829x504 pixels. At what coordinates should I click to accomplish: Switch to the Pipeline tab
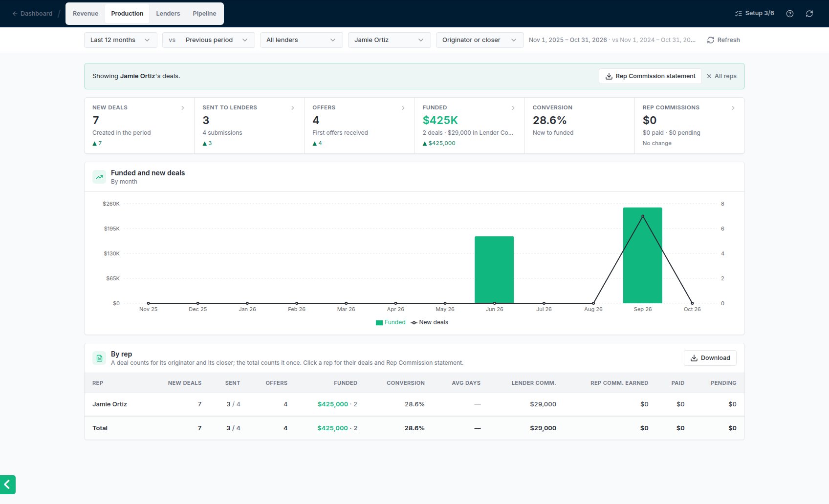coord(204,14)
